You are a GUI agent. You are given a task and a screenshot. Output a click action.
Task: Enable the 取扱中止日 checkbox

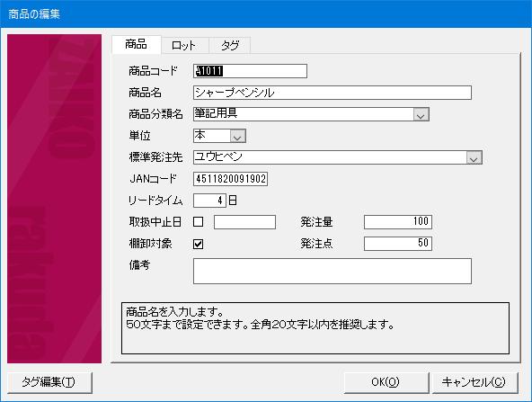point(198,222)
